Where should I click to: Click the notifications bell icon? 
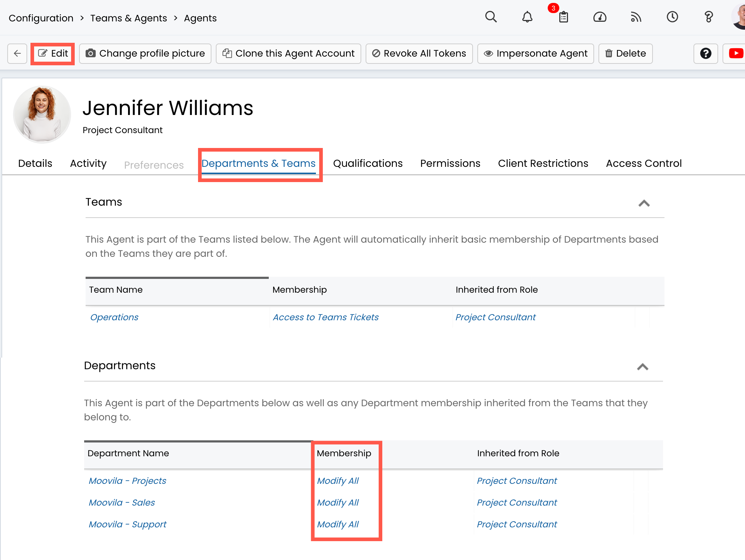(527, 17)
